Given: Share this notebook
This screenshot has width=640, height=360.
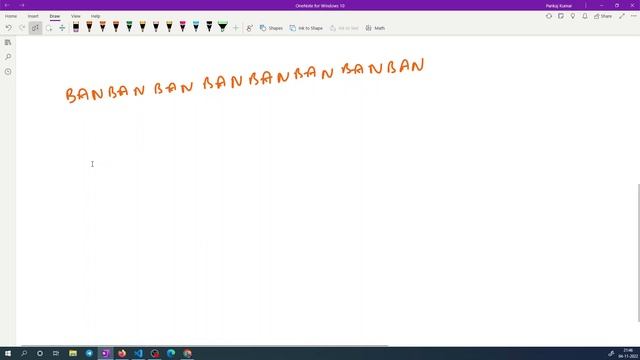Looking at the screenshot, I should click(603, 16).
